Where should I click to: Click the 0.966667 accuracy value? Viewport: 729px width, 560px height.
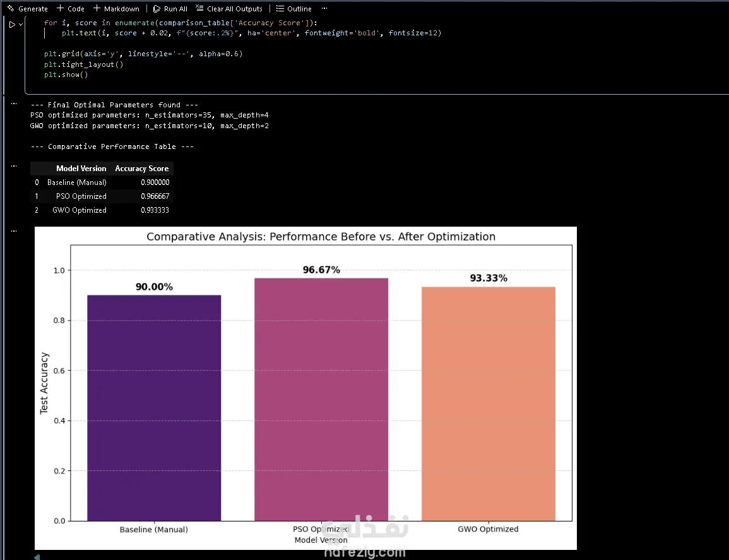pyautogui.click(x=155, y=196)
